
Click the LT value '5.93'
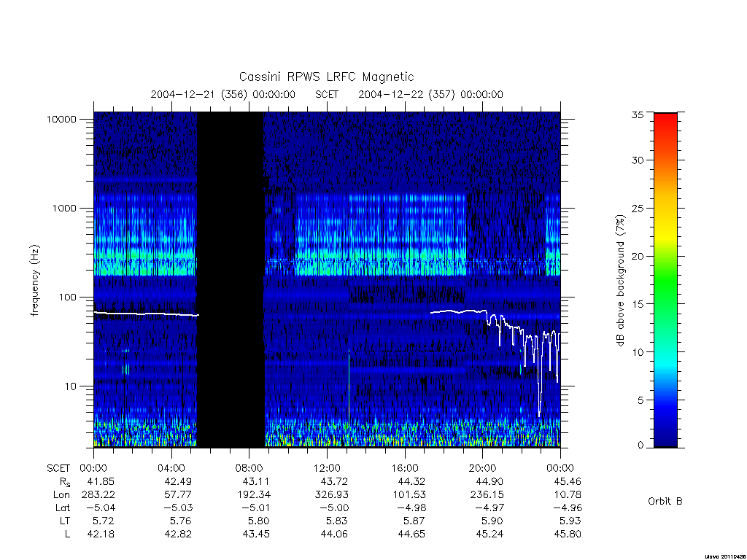click(x=570, y=521)
